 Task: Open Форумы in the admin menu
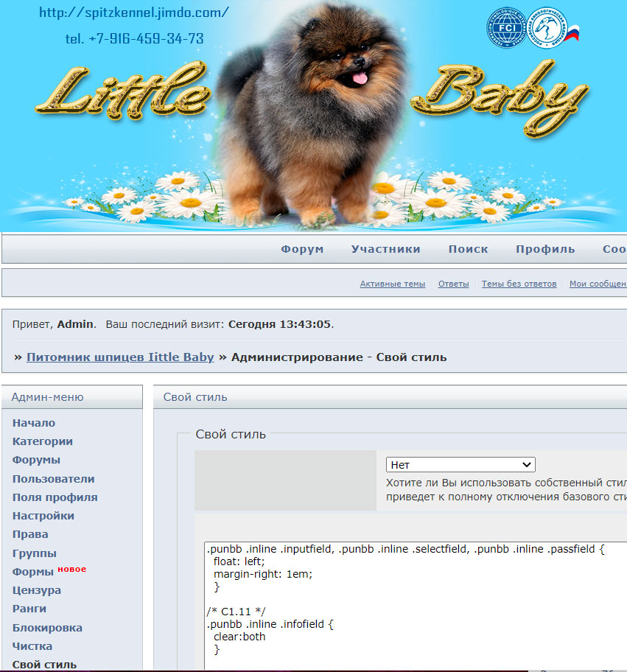[x=36, y=460]
